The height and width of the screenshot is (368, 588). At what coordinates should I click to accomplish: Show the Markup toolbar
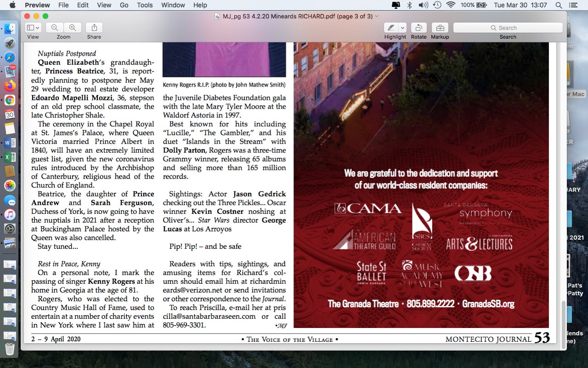[x=440, y=28]
